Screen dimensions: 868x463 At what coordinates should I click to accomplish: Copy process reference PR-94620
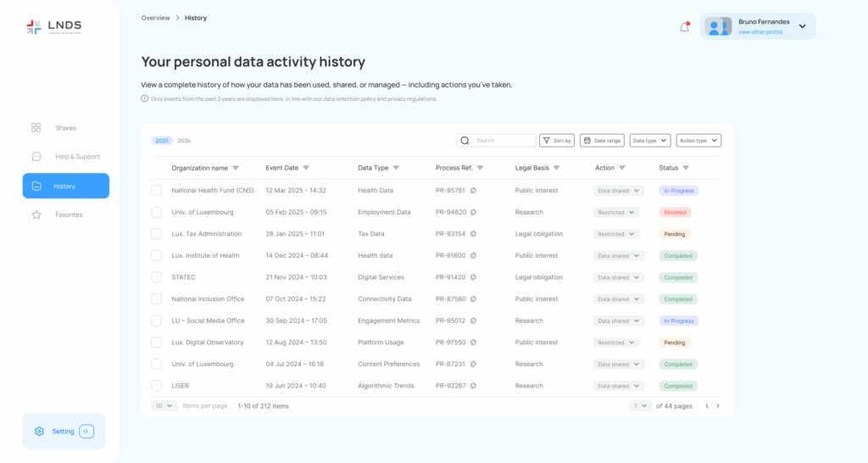473,212
